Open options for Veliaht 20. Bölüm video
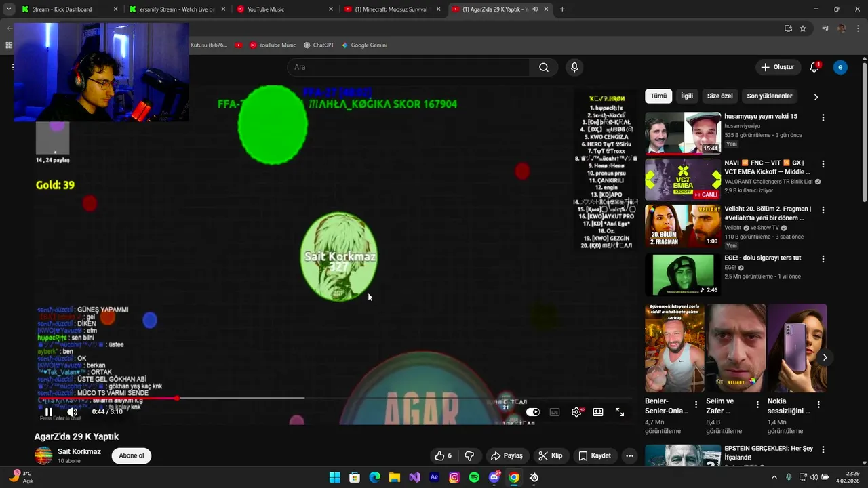Screen dimensions: 868x488 tap(823, 210)
